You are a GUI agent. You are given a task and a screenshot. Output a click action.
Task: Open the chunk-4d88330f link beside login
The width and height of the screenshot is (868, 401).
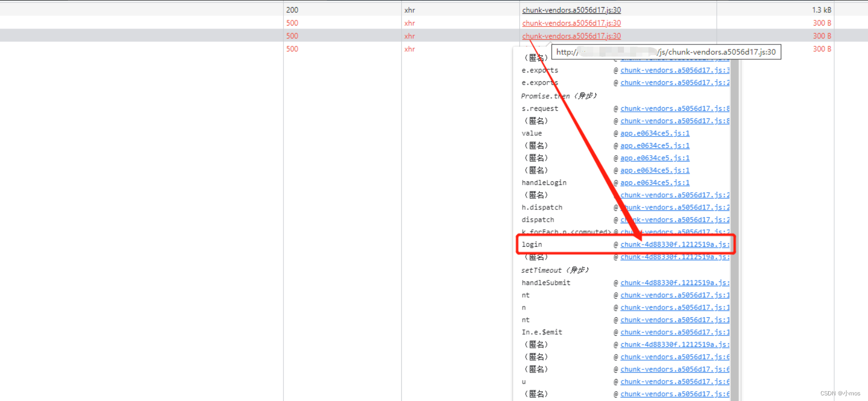[675, 245]
